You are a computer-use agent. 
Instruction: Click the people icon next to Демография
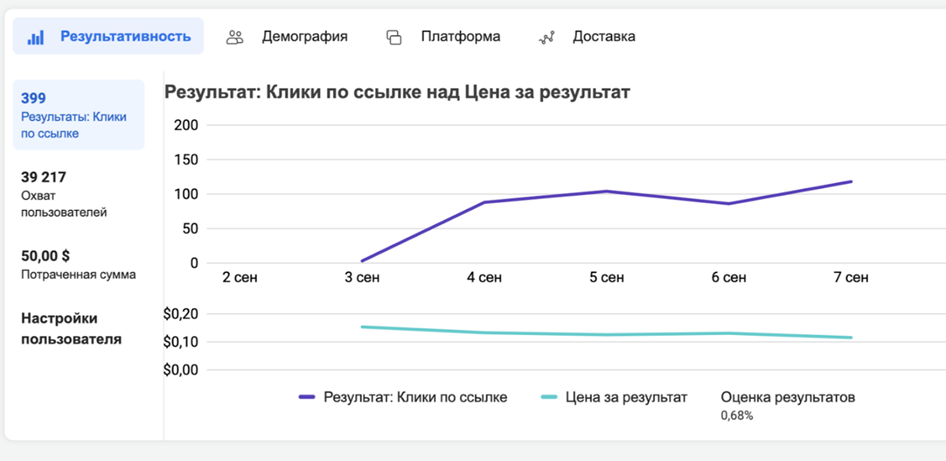235,37
